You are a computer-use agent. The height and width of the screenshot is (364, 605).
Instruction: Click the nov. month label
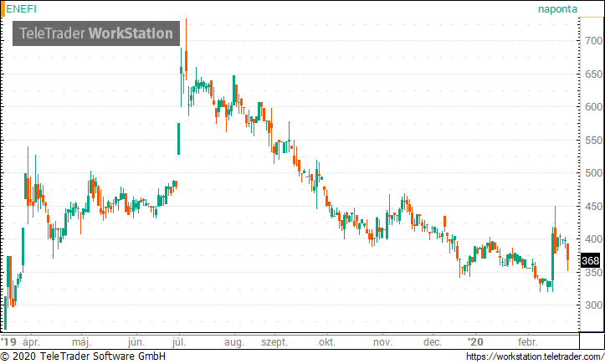coord(382,342)
